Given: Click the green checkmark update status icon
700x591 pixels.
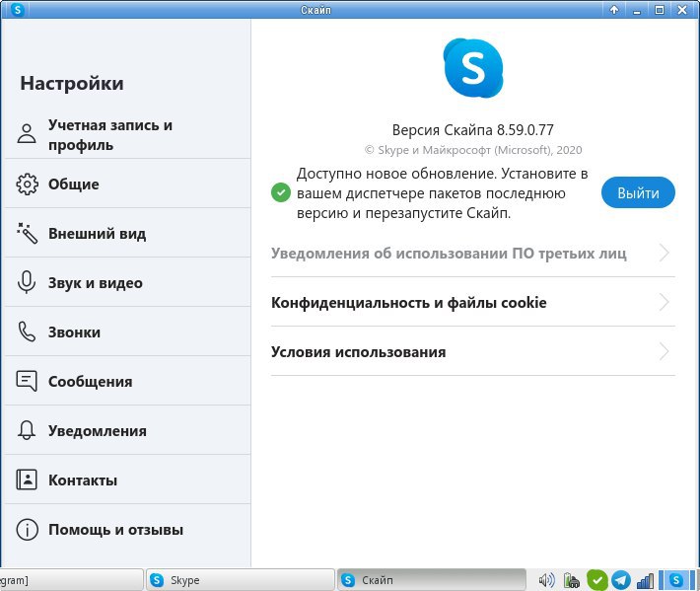Looking at the screenshot, I should [x=281, y=192].
